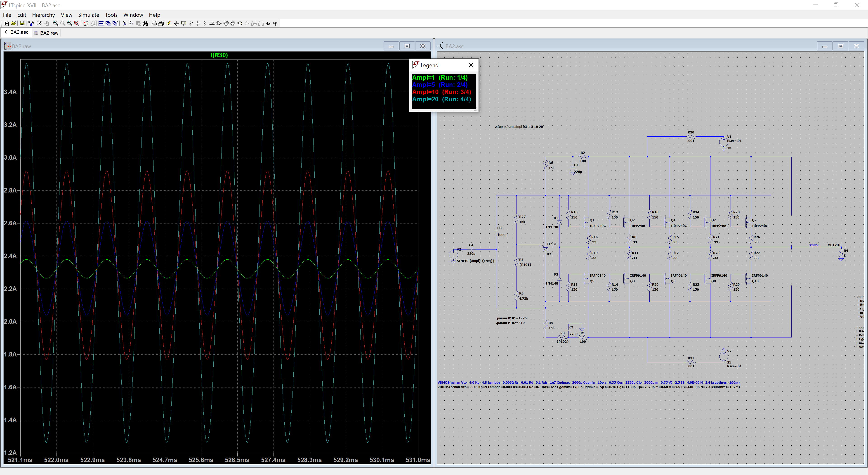Place an Inductor component
This screenshot has height=475, width=868.
pos(205,23)
